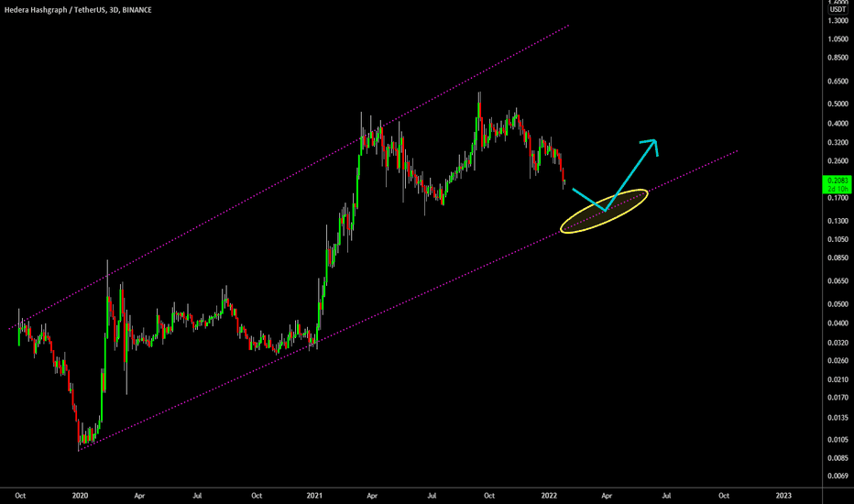Click the 0.3200 price axis label
The width and height of the screenshot is (854, 504).
[x=838, y=143]
